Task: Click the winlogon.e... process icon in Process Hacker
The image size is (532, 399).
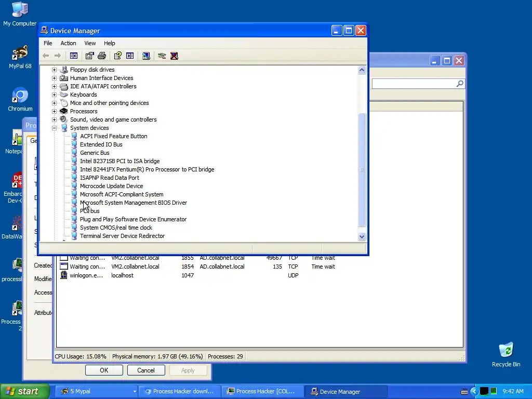Action: pyautogui.click(x=63, y=275)
